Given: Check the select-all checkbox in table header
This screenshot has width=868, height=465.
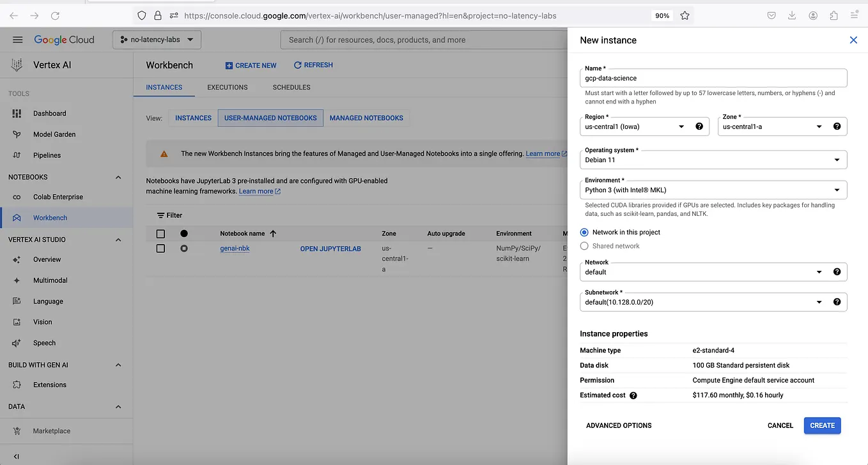Looking at the screenshot, I should (x=160, y=233).
